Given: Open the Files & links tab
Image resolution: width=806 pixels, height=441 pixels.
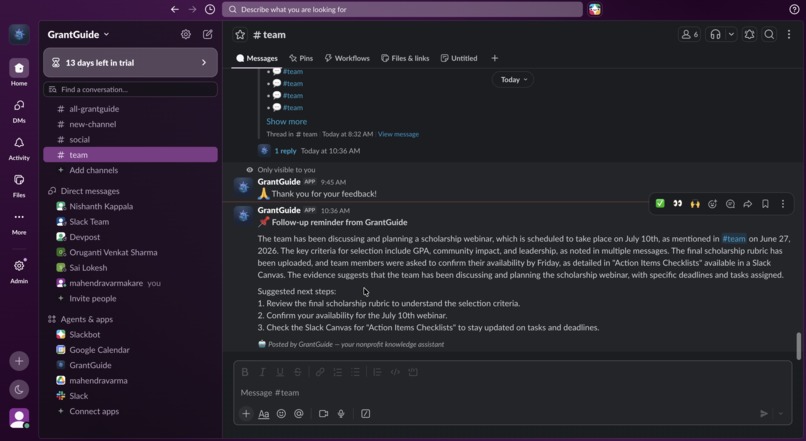Looking at the screenshot, I should (x=405, y=58).
